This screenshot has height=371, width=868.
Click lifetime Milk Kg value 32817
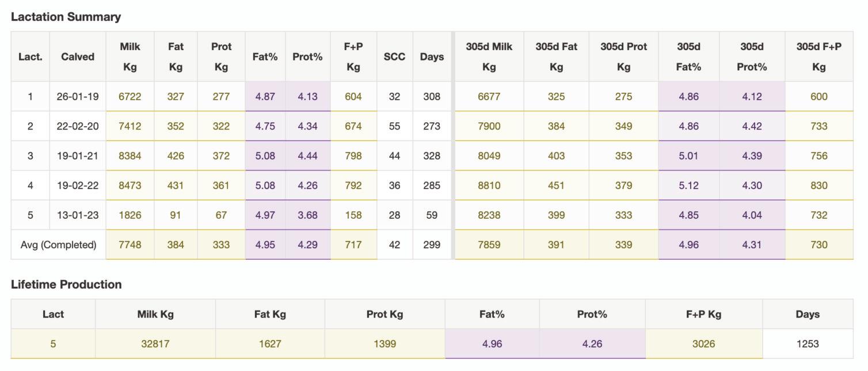[x=155, y=344]
